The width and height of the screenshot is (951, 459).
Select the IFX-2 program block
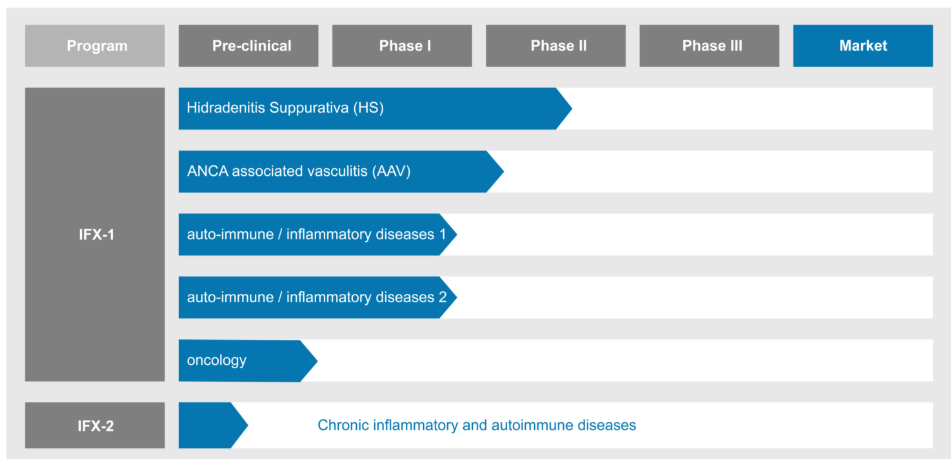95,425
